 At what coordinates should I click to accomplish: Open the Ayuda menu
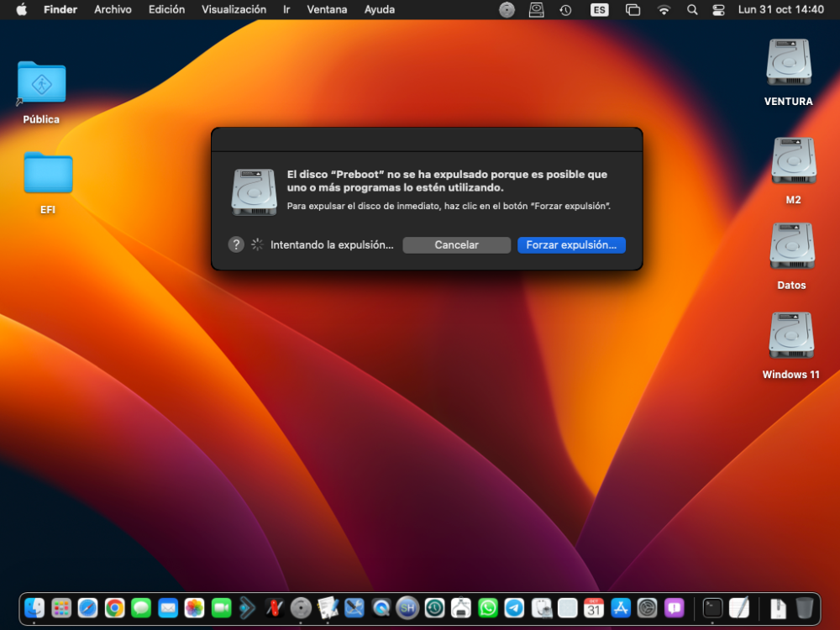tap(380, 9)
